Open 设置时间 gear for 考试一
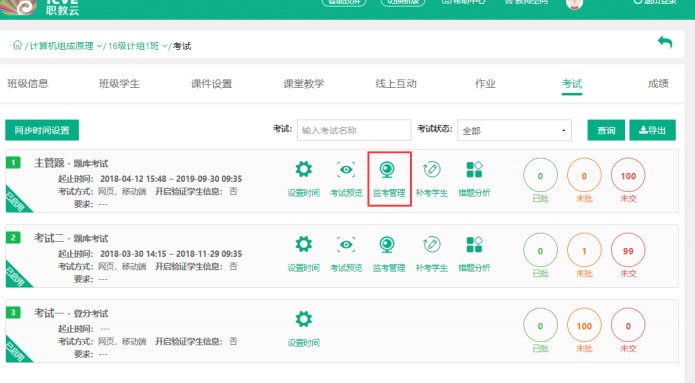This screenshot has width=695, height=383. [x=304, y=319]
